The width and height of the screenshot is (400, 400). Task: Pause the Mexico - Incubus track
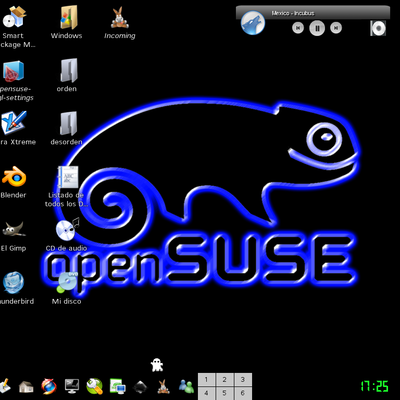(317, 28)
